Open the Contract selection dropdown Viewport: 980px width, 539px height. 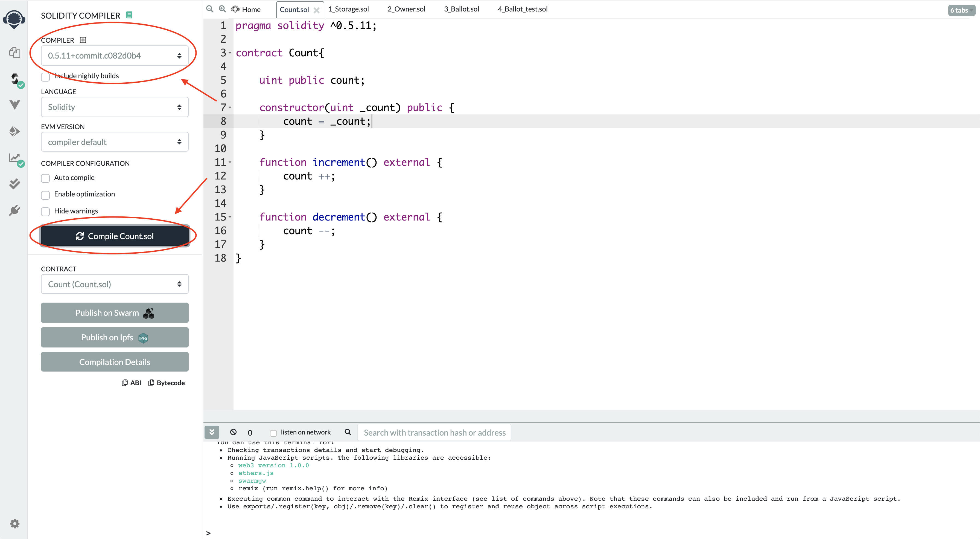[x=115, y=284]
